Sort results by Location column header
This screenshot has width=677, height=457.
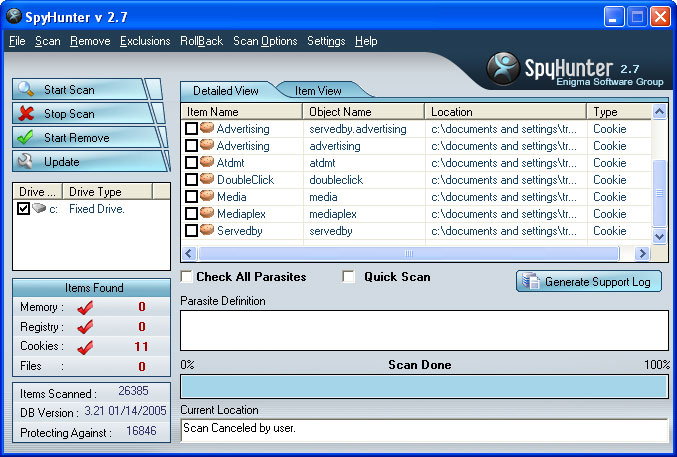click(506, 111)
